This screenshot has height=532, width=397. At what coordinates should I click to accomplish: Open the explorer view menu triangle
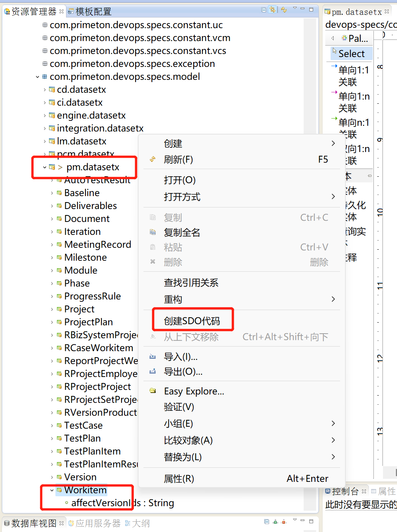point(295,8)
